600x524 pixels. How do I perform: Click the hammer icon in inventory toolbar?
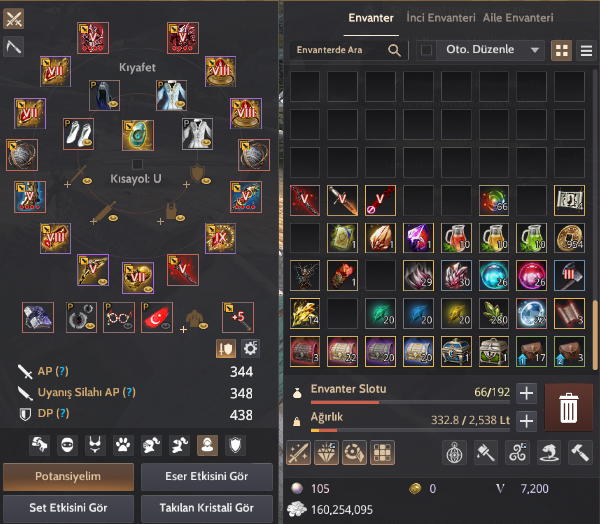click(580, 453)
